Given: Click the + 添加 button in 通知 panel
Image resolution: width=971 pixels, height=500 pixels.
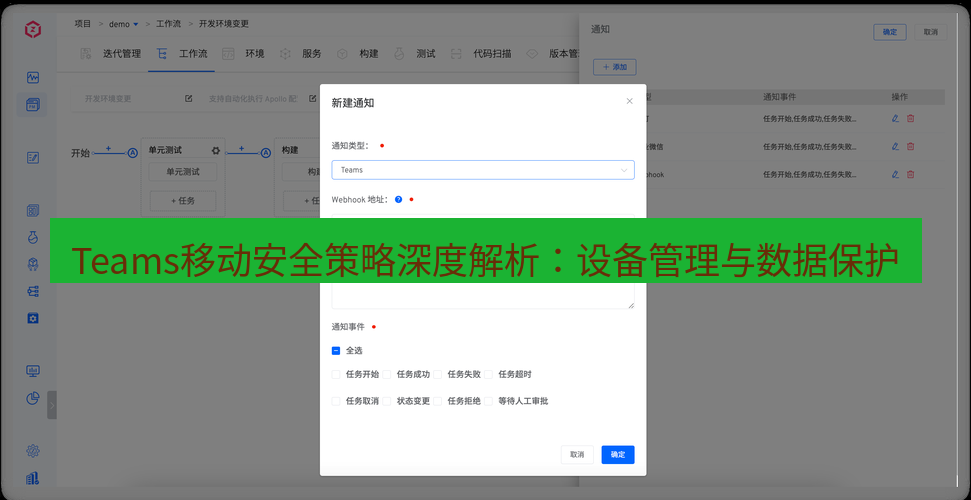Looking at the screenshot, I should coord(615,67).
